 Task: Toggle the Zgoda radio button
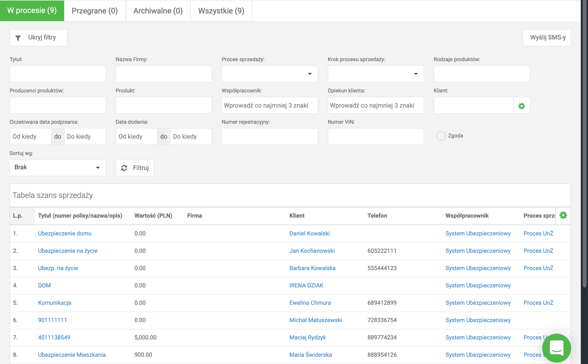click(x=441, y=136)
